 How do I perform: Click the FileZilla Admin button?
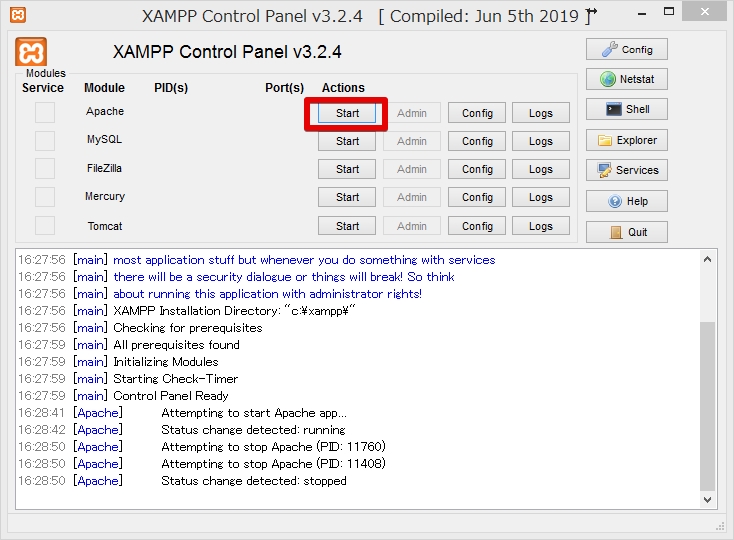(412, 169)
